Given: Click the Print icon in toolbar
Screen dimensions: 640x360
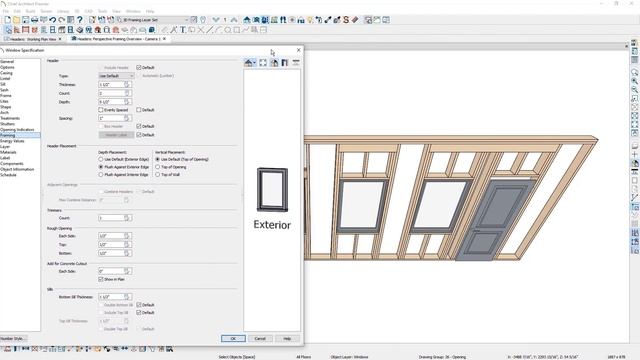Looking at the screenshot, I should point(34,20).
